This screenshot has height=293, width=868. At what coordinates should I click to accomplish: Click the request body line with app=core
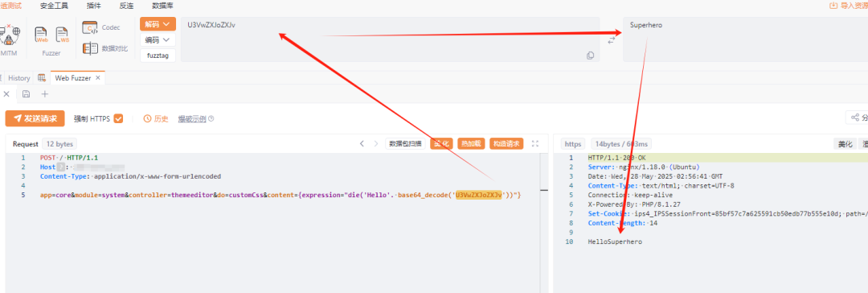point(280,196)
